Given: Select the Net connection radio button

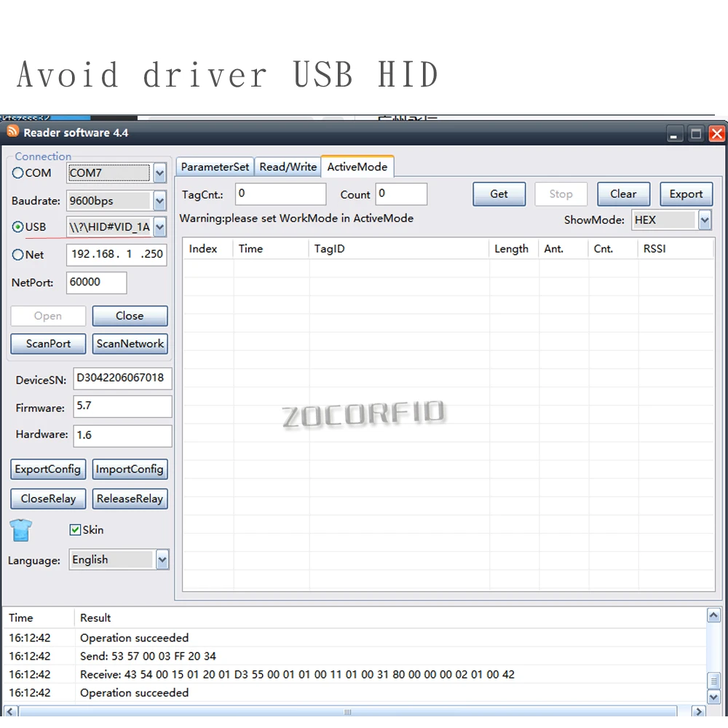Looking at the screenshot, I should pos(17,254).
